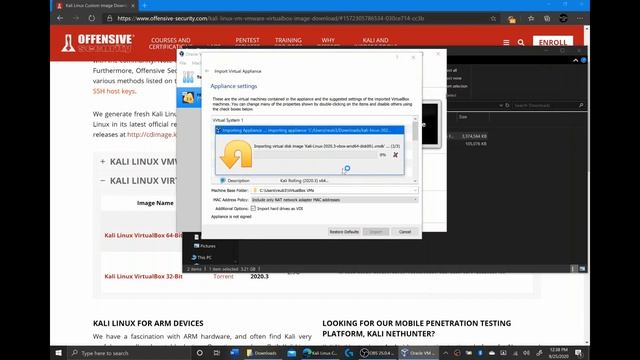Click the Cancel button in import dialog

tap(405, 232)
